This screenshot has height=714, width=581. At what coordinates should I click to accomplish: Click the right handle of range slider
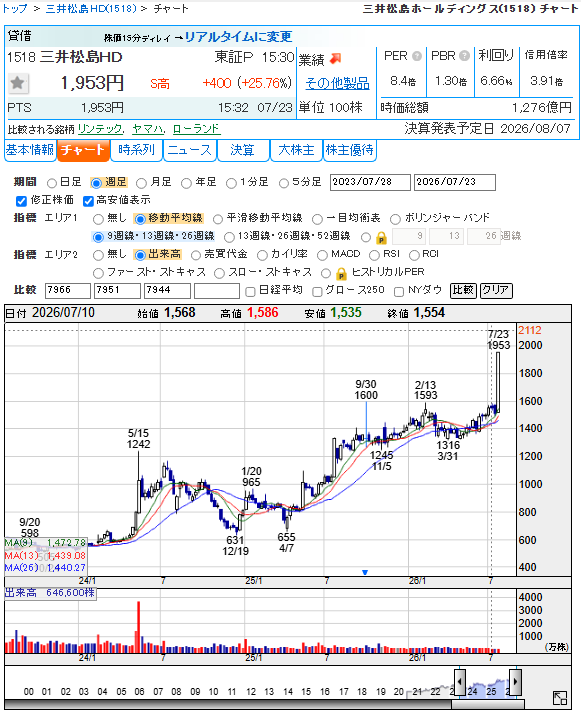515,682
